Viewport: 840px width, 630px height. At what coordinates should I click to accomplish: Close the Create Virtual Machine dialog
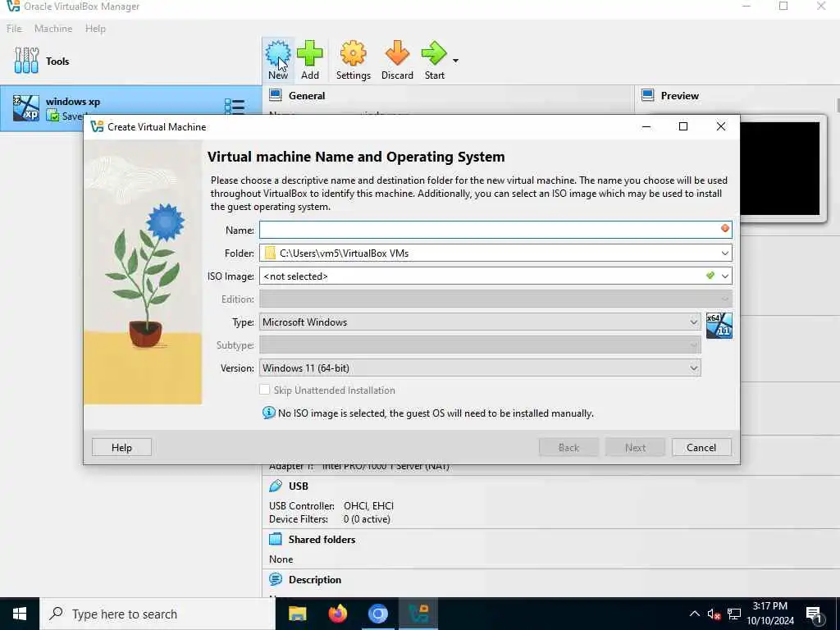721,126
